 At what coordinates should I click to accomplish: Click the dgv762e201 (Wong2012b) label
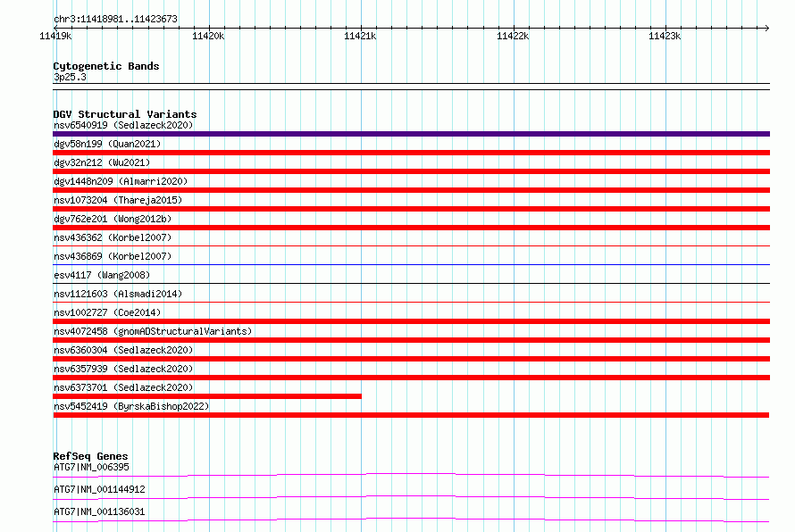tap(113, 219)
